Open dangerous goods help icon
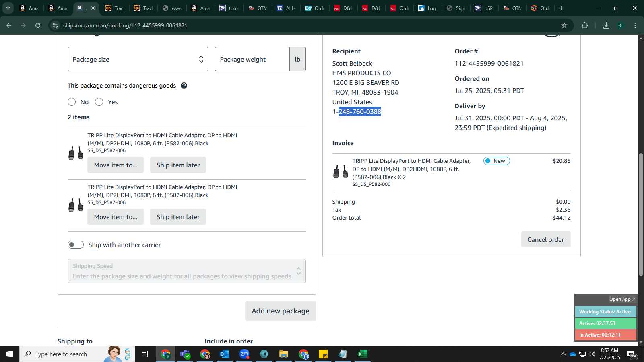 pyautogui.click(x=184, y=86)
